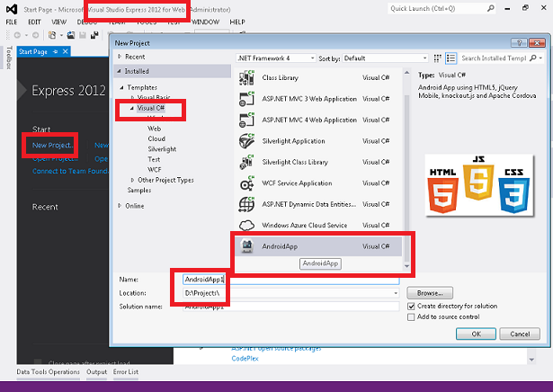Select the AndroidApp template icon
Image resolution: width=553 pixels, height=392 pixels.
[x=247, y=245]
